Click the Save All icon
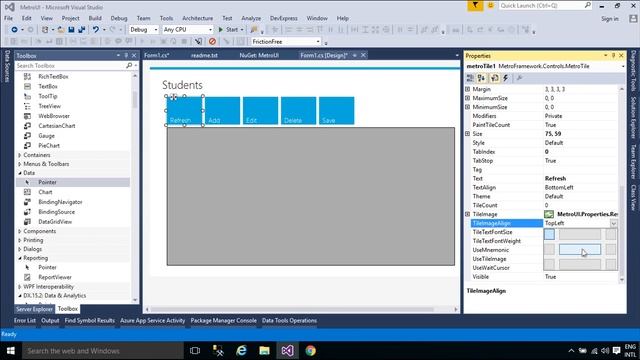 point(82,30)
